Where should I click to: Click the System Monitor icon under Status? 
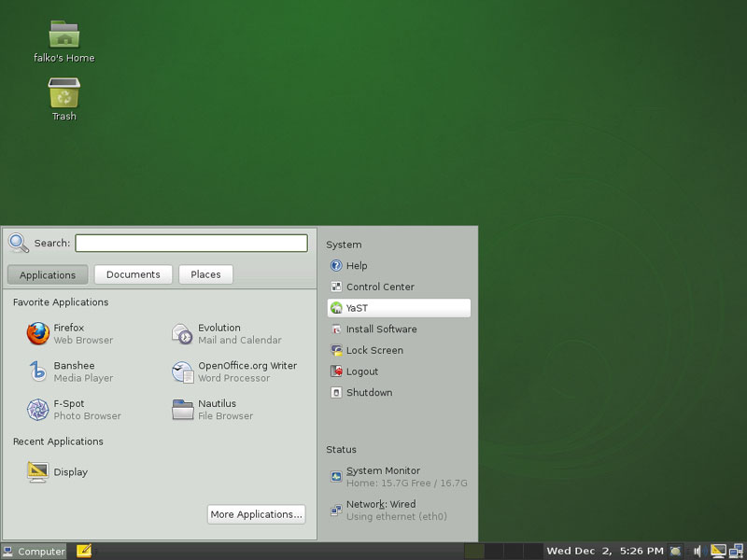[x=336, y=476]
